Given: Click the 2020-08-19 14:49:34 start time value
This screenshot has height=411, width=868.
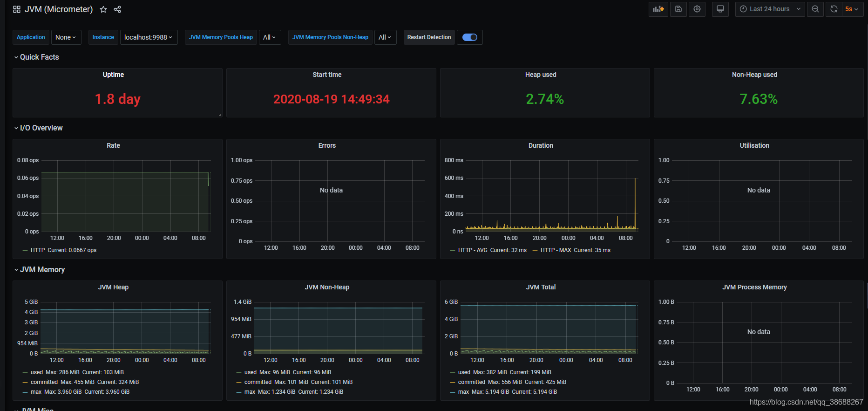Looking at the screenshot, I should pos(331,99).
